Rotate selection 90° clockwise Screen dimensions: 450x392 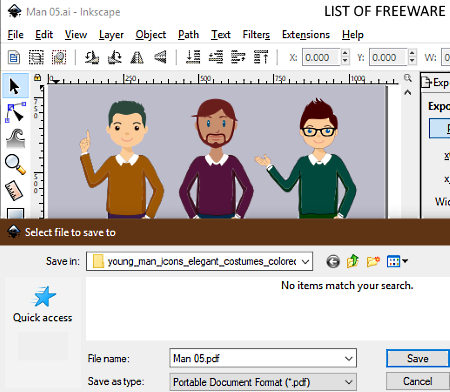(x=114, y=57)
